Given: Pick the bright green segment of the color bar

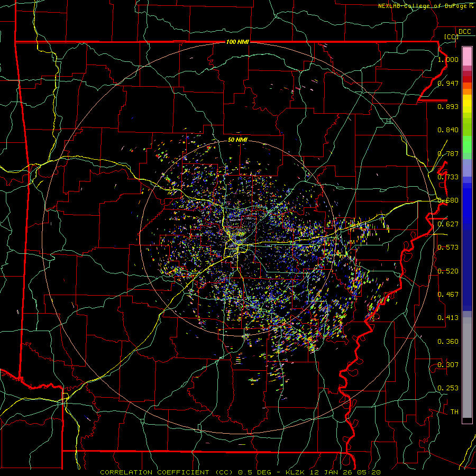Looking at the screenshot, I should pyautogui.click(x=467, y=145).
